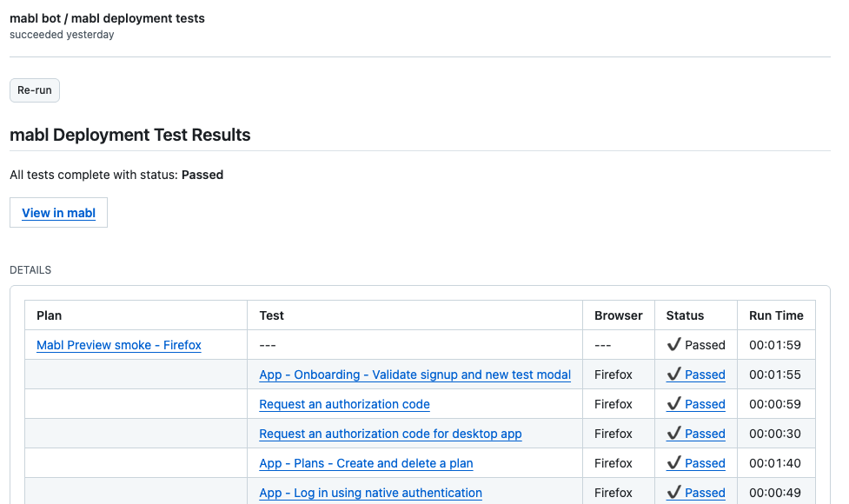Click Re-run to restart the deployment tests

tap(34, 90)
